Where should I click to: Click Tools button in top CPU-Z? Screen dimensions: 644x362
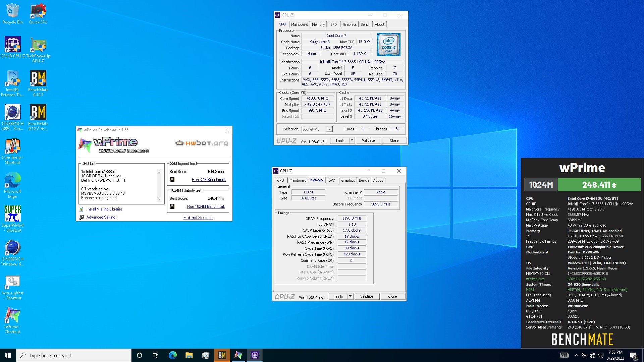(x=340, y=140)
